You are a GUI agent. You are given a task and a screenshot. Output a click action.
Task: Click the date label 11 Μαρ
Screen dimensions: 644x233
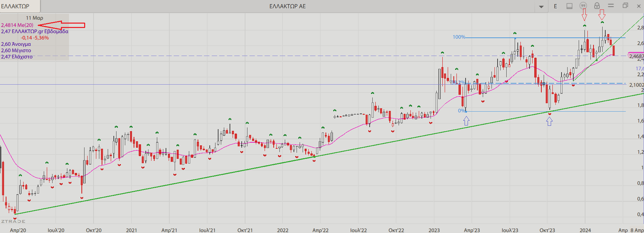tap(35, 18)
